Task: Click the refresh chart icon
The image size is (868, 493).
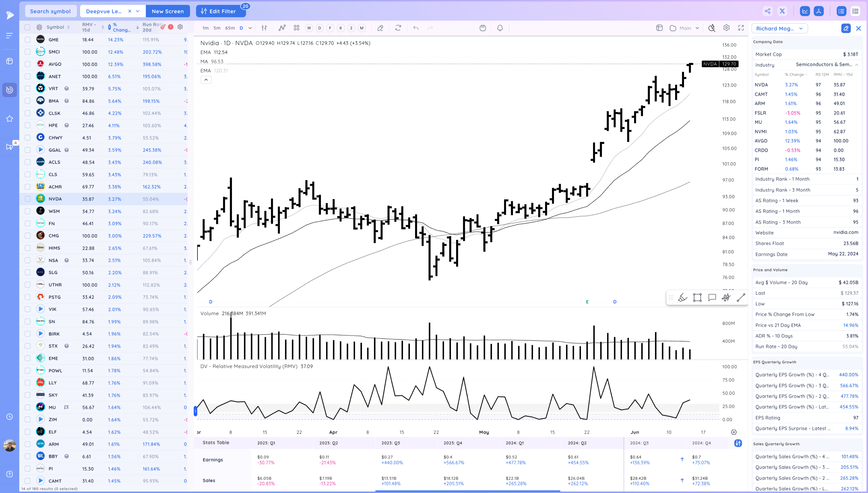Action: tap(398, 28)
